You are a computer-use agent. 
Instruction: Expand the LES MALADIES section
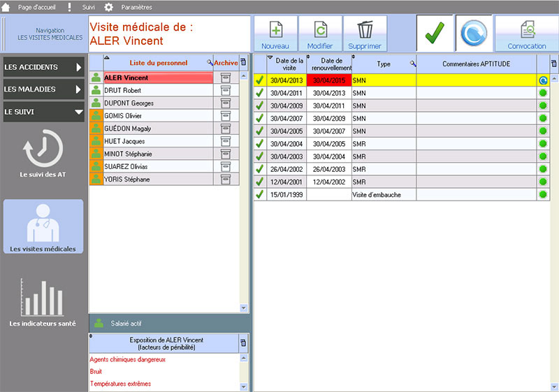tap(43, 89)
